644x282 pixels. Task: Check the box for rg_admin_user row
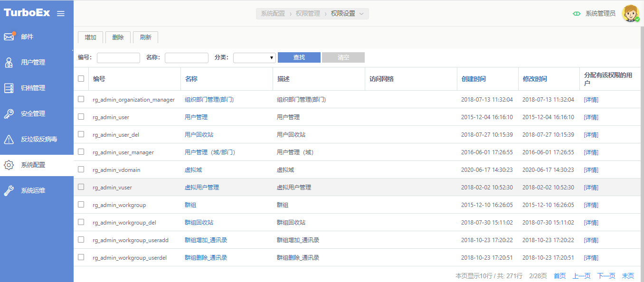(81, 117)
